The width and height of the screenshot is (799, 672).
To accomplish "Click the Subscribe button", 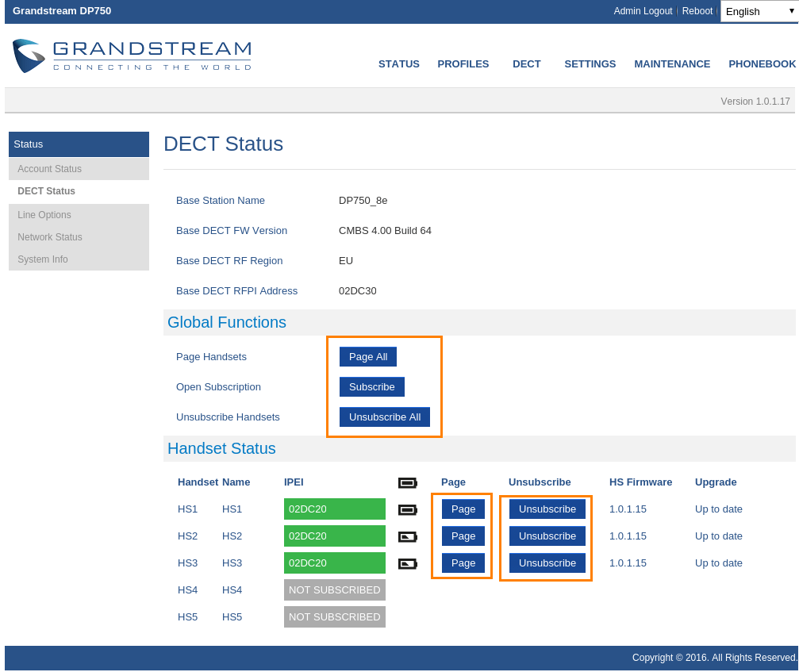I will [x=372, y=386].
